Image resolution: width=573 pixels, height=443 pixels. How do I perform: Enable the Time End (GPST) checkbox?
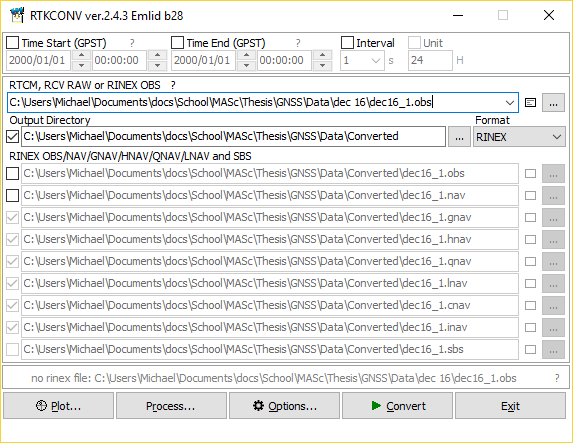(x=177, y=43)
